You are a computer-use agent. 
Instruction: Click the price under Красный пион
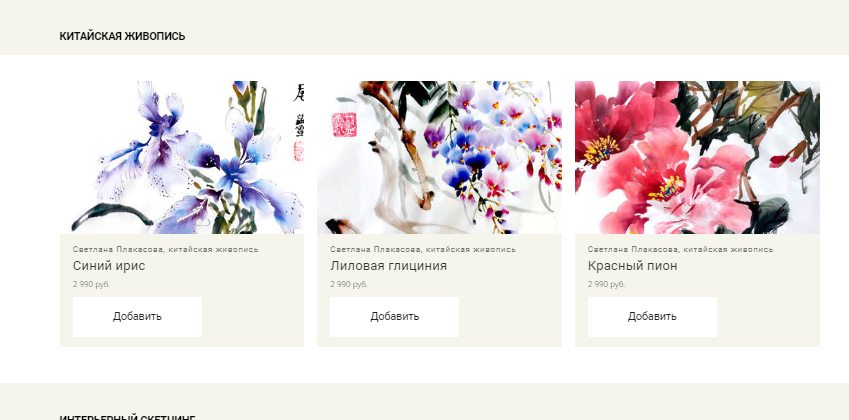click(x=606, y=284)
